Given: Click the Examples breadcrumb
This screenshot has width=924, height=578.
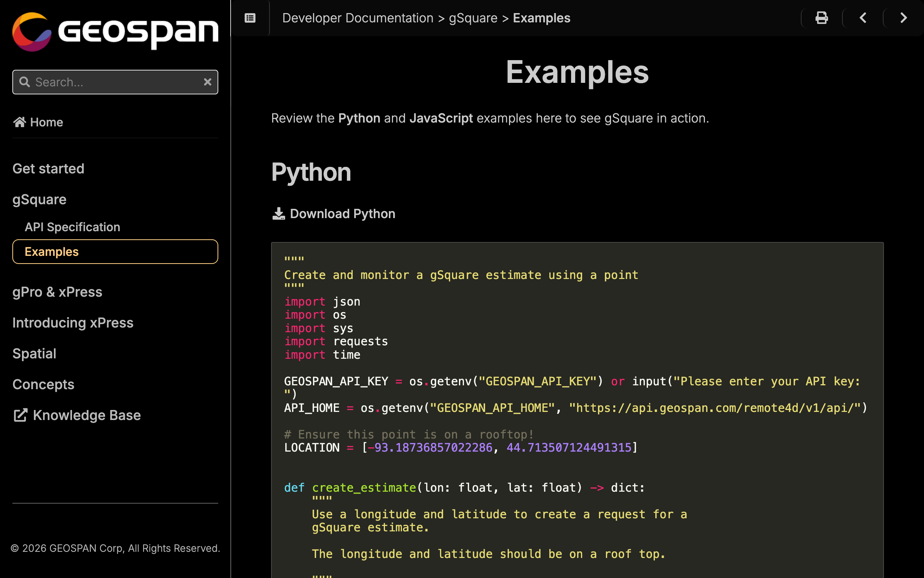Looking at the screenshot, I should point(542,18).
